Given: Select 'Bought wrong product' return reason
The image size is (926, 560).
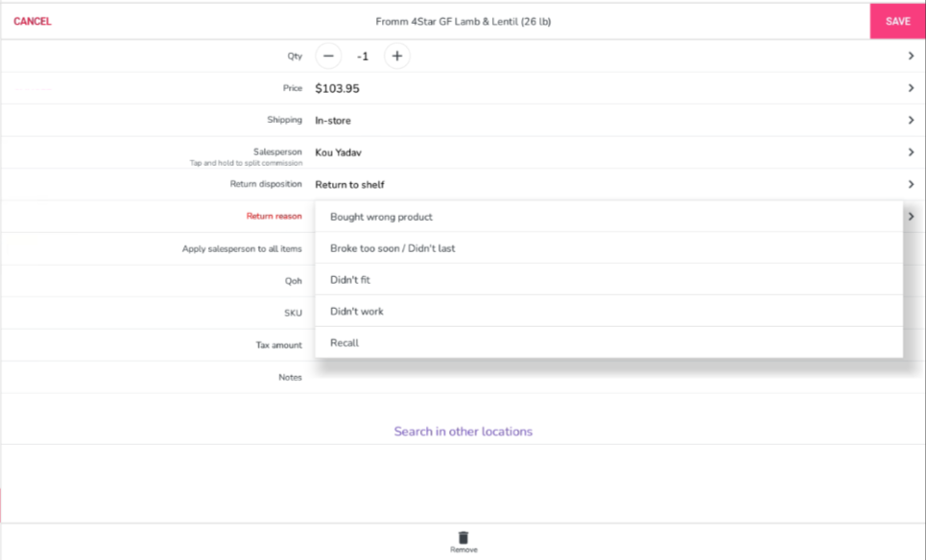Looking at the screenshot, I should 609,217.
